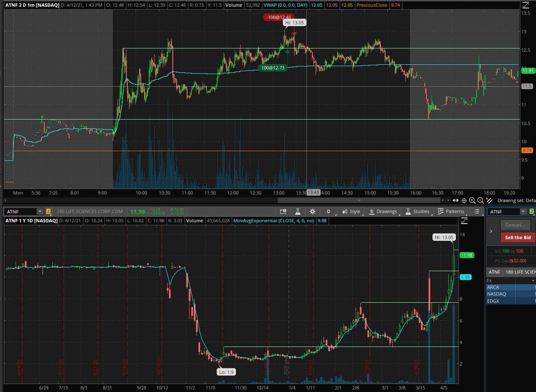Click the Sell the Bid button
Screen dimensions: 536x392
518,237
